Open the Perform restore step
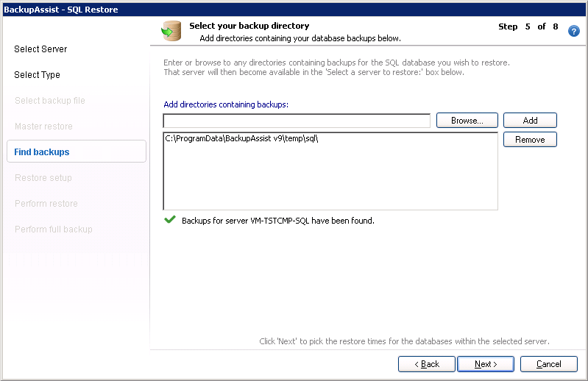 click(x=46, y=204)
